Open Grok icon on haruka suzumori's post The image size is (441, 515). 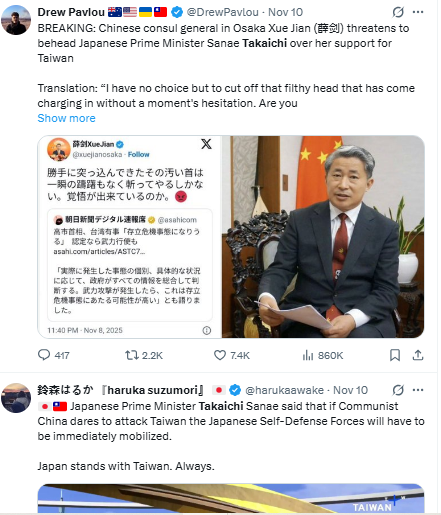(x=398, y=390)
